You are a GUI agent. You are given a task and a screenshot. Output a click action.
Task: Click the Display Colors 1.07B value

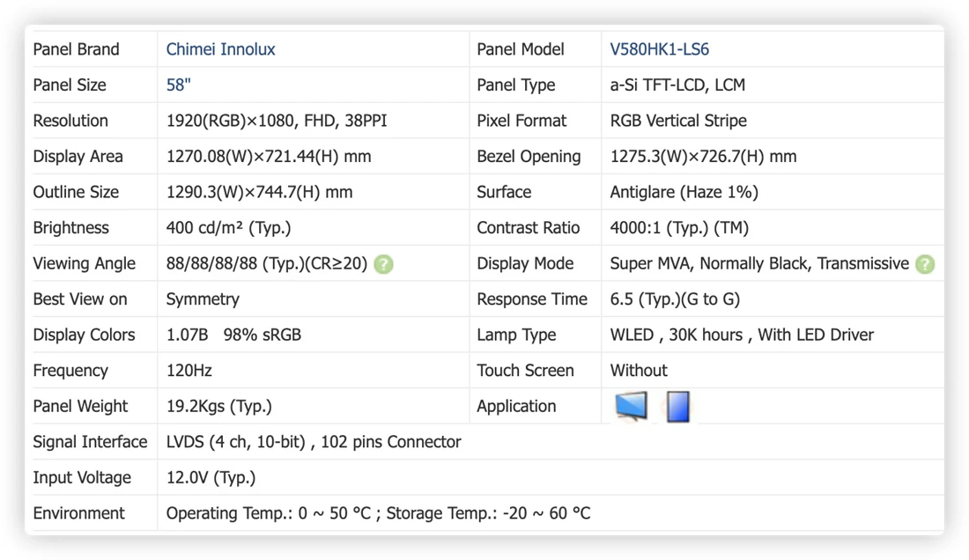(188, 335)
